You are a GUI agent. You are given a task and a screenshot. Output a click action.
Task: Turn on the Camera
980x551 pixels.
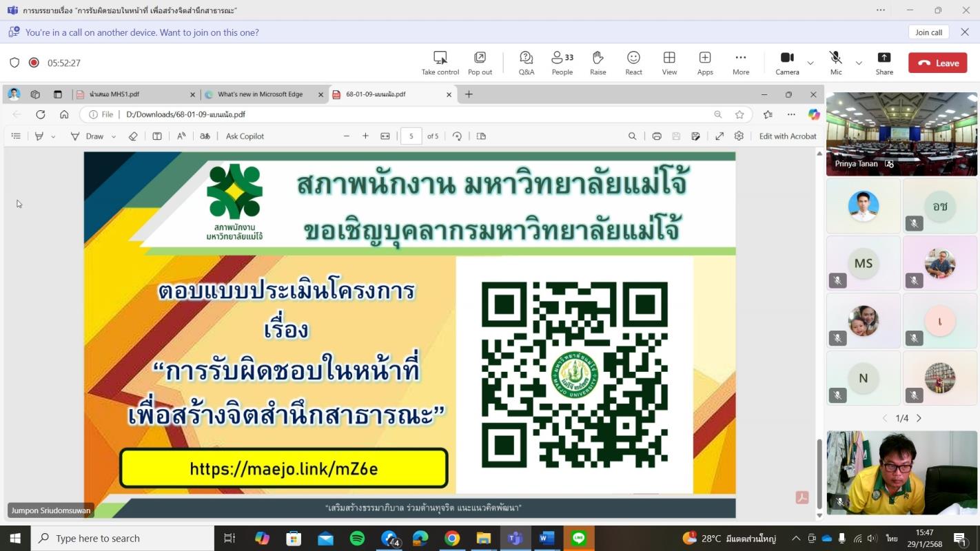[x=787, y=63]
